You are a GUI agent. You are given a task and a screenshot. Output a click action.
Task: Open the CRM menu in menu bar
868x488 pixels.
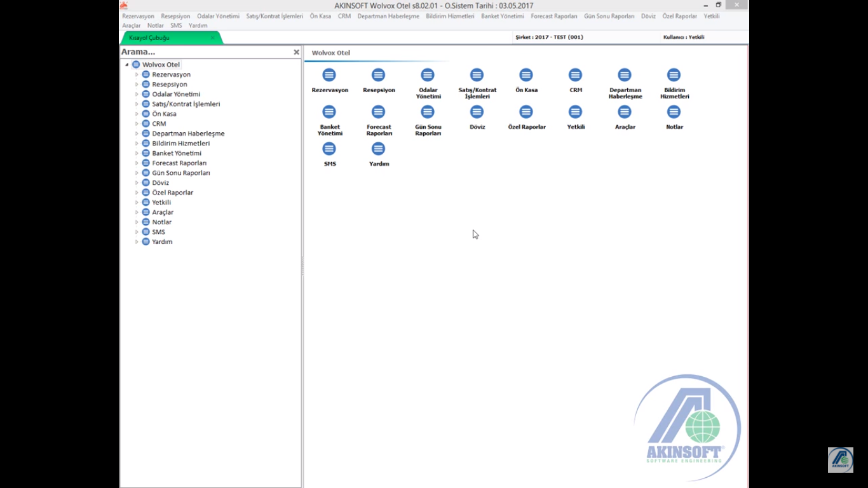344,17
